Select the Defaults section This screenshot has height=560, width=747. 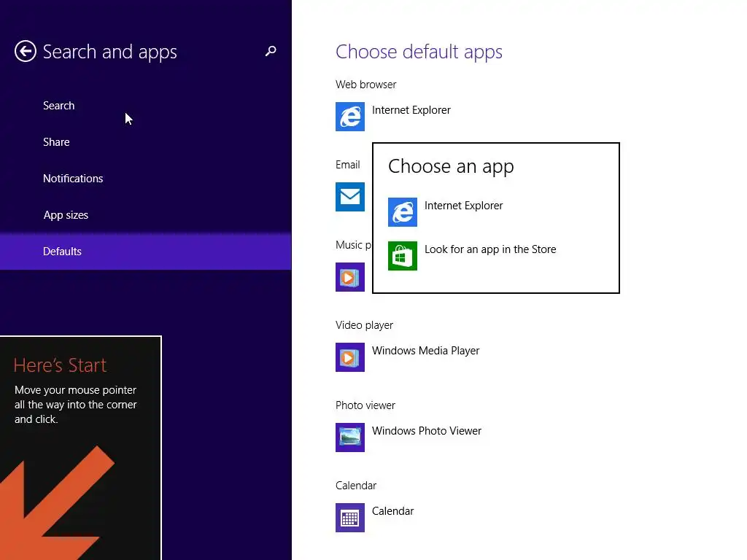145,251
